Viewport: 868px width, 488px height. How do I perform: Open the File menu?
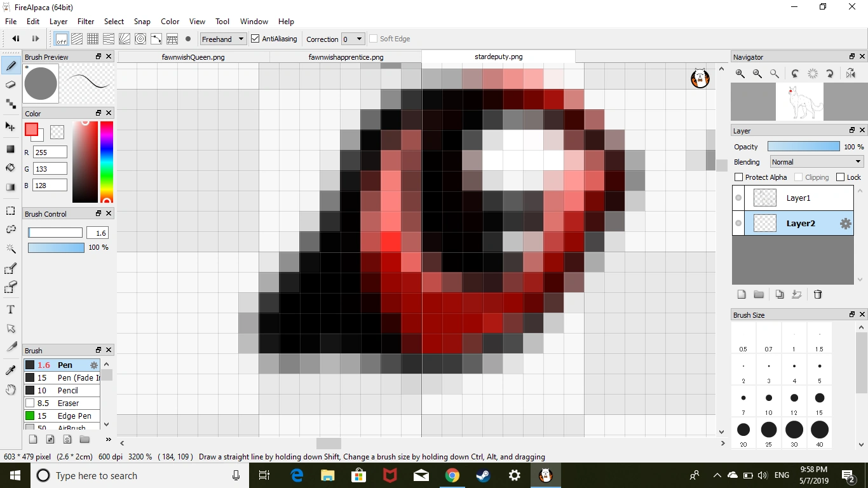click(11, 22)
